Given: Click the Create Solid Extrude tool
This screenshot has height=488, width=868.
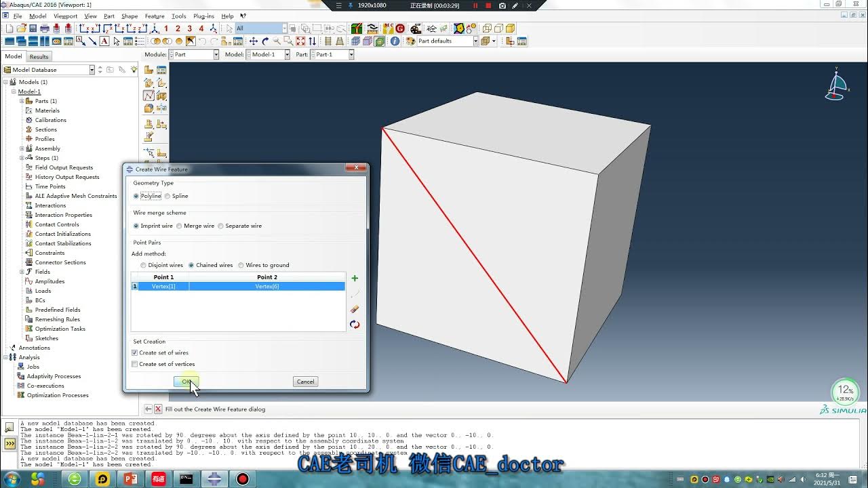Looking at the screenshot, I should pos(149,83).
